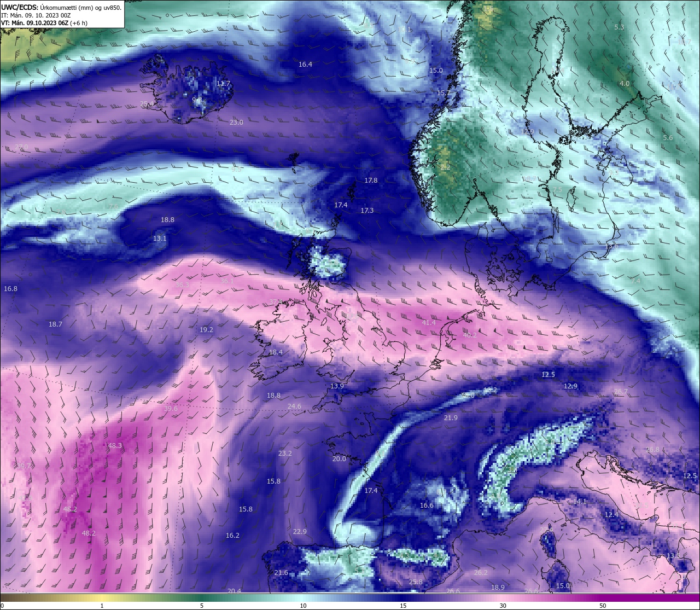Select the 19.2 value west of Ireland
Viewport: 700px width, 610px height.
[206, 330]
